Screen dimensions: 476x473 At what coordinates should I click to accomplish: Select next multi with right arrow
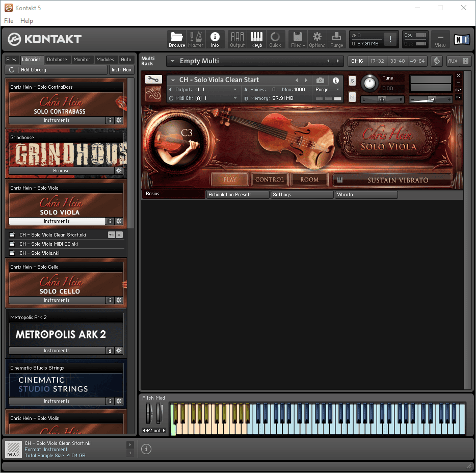(x=337, y=61)
